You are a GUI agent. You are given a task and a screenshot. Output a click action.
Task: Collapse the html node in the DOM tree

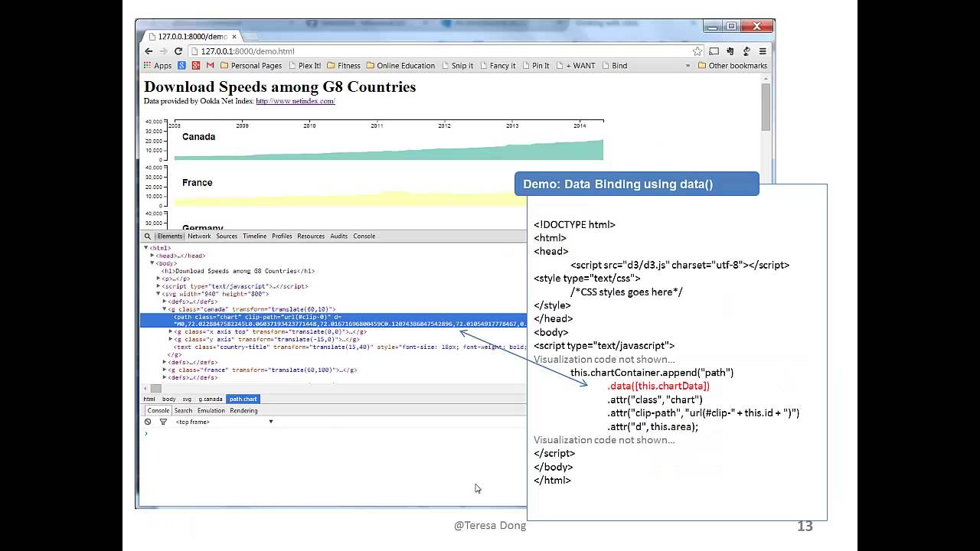pyautogui.click(x=146, y=248)
